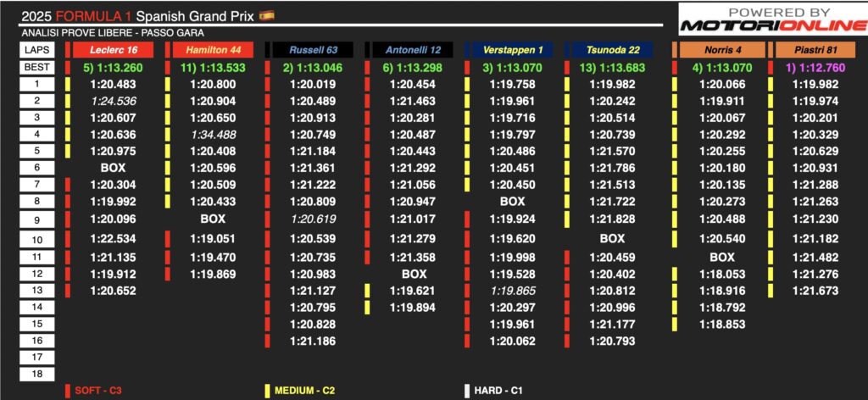Click BOX entry in Hamilton column
The image size is (868, 400).
[x=213, y=219]
